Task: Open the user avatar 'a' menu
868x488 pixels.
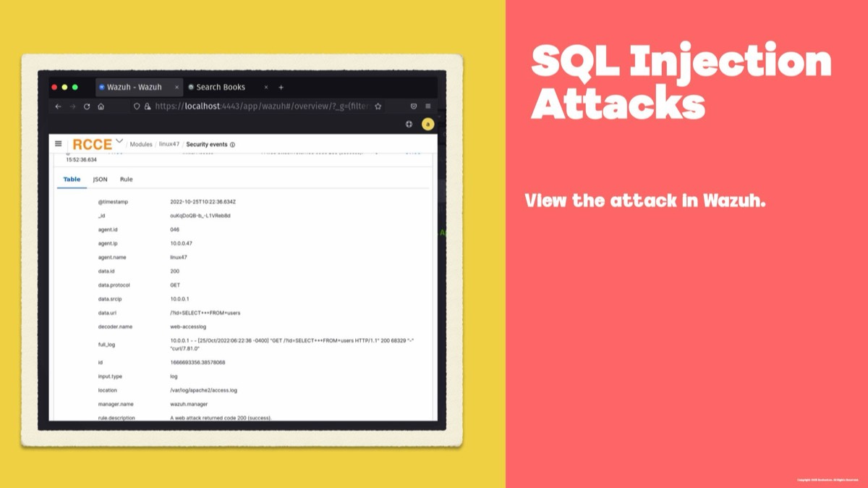Action: pyautogui.click(x=427, y=125)
